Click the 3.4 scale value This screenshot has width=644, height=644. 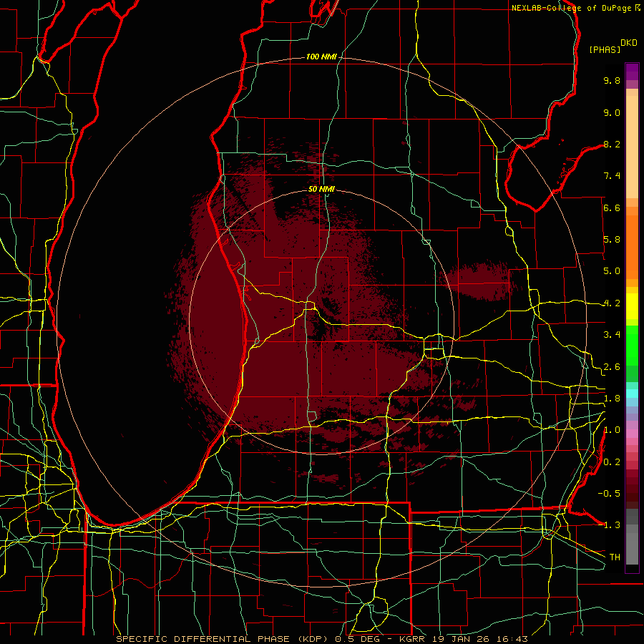[x=612, y=335]
